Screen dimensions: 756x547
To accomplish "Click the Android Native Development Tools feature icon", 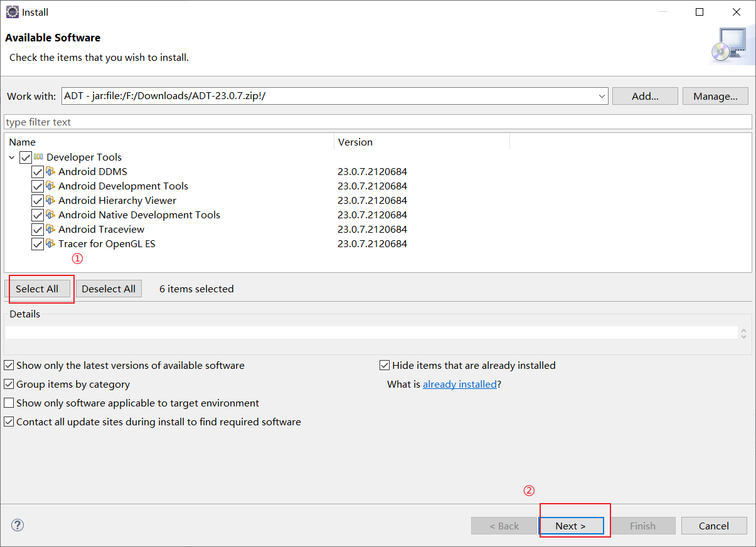I will coord(50,215).
